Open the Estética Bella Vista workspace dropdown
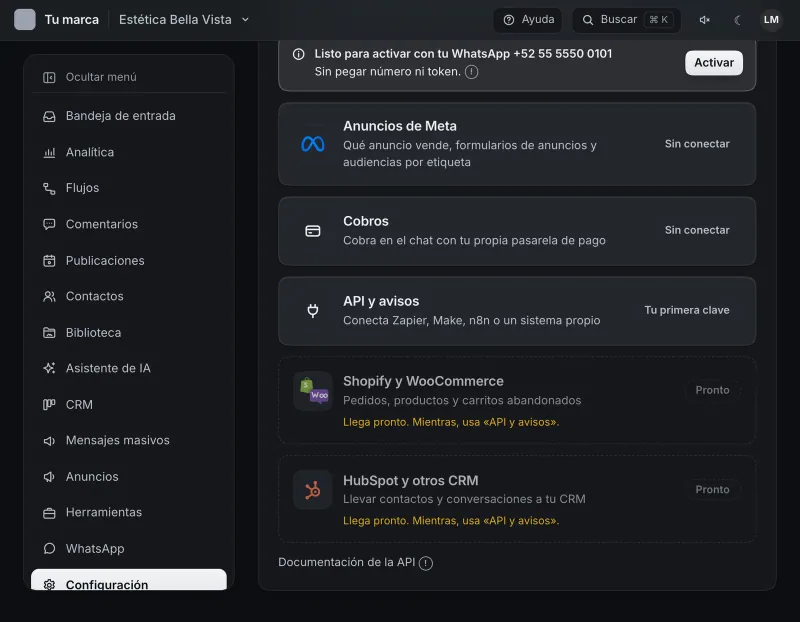 [184, 20]
